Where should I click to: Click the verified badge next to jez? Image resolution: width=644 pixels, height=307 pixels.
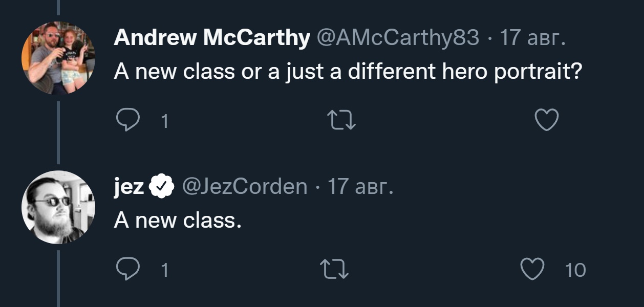(163, 187)
